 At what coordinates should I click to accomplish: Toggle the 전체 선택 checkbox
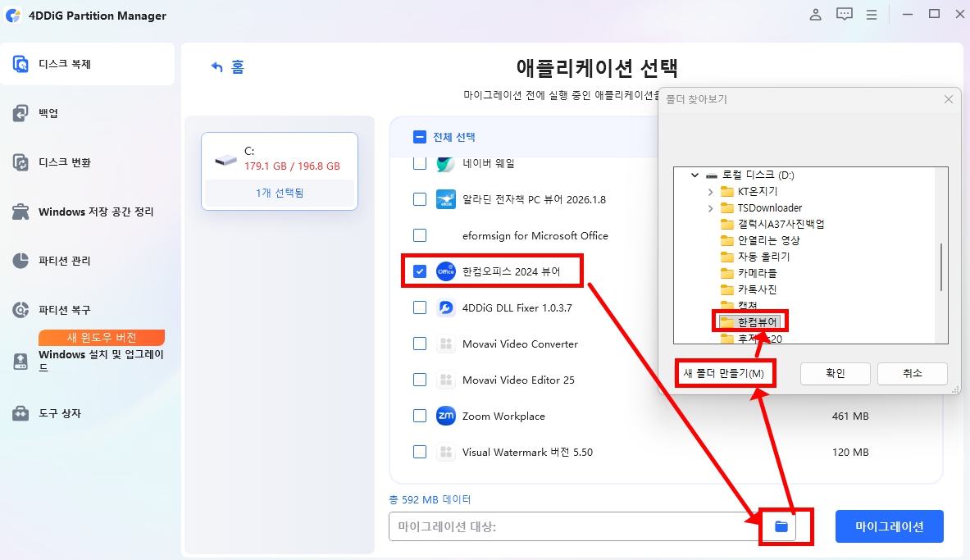point(420,137)
